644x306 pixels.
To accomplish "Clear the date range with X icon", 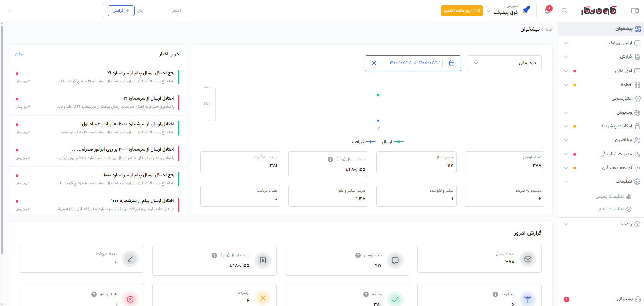I will click(374, 63).
